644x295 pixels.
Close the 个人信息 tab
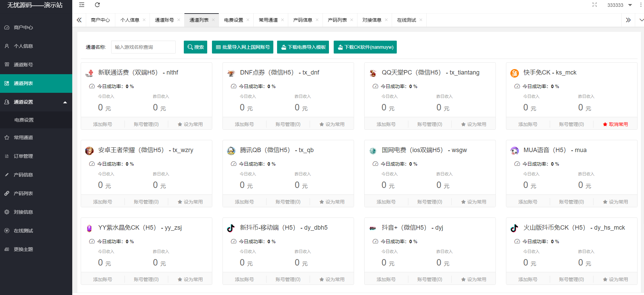144,20
